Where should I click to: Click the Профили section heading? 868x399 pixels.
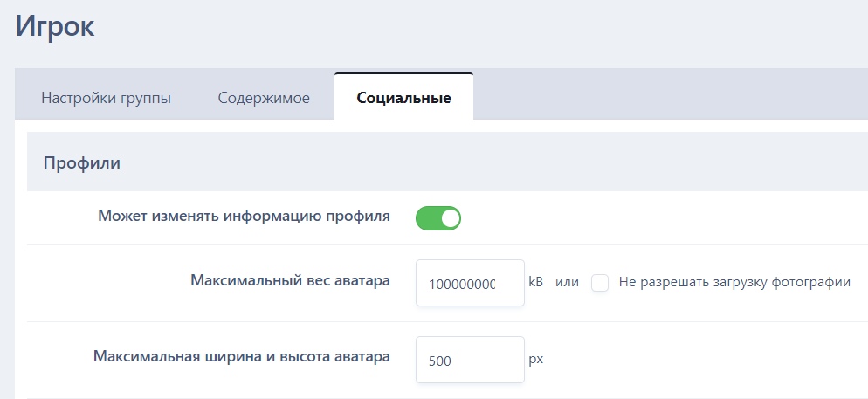coord(82,162)
